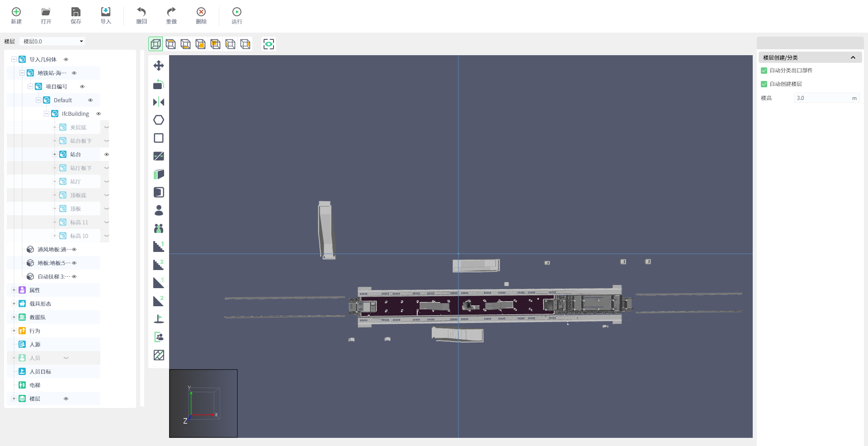The height and width of the screenshot is (446, 868).
Task: Select 人员目标 in the tree
Action: [40, 372]
